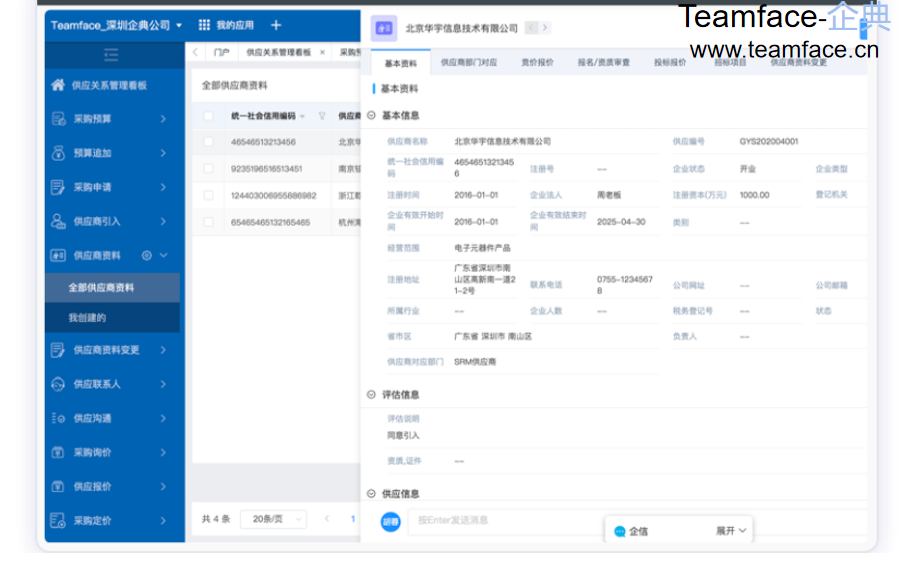Expand the 预算追加 menu chevron
This screenshot has height=571, width=924.
(163, 153)
